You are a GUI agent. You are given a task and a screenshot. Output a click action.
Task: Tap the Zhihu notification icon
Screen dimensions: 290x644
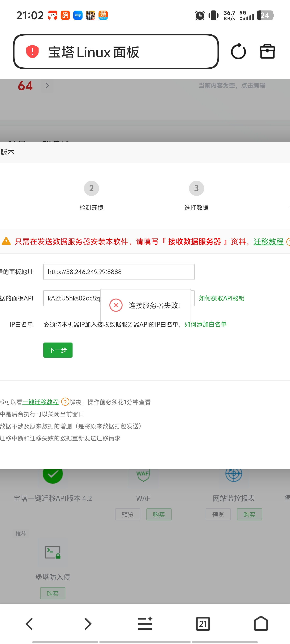tap(78, 15)
